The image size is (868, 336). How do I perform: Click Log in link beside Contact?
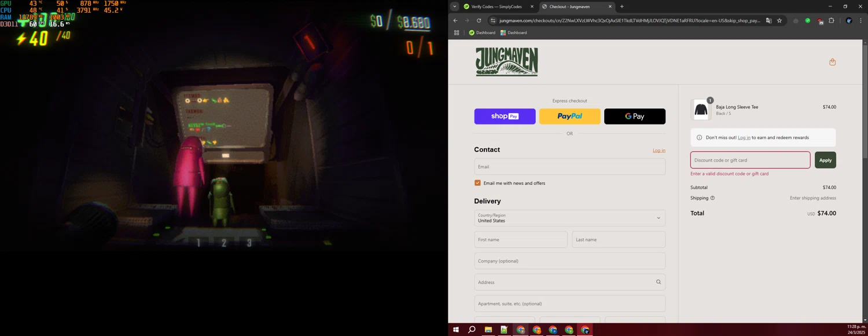[659, 151]
